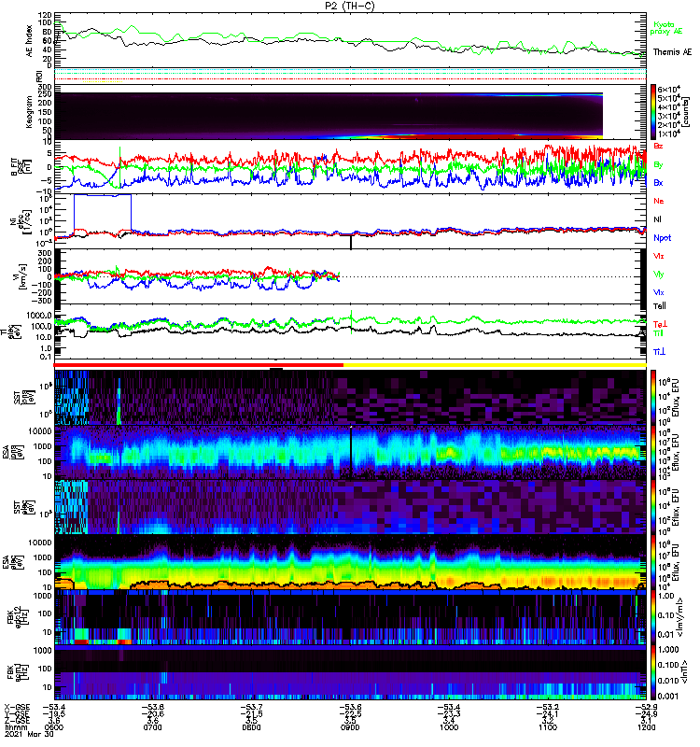Select the blue Ti⊥ legend label
Screen dimensions: 700x747
pos(659,352)
